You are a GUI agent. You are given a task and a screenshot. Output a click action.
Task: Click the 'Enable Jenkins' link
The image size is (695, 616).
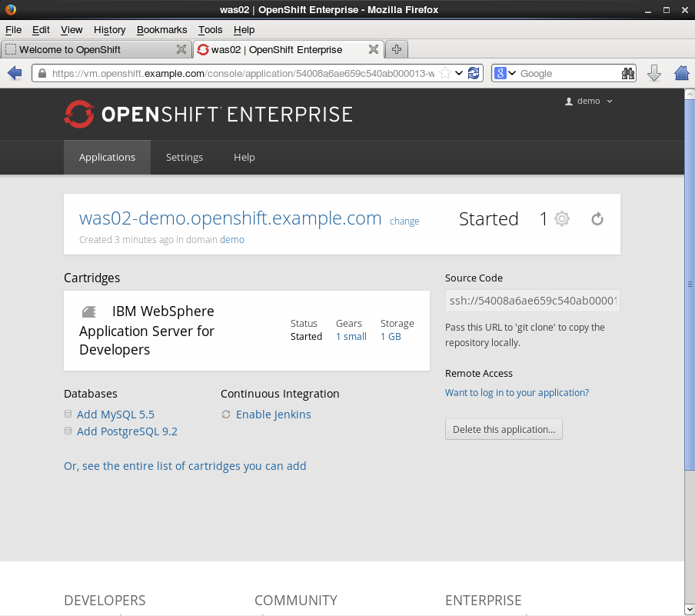pos(273,415)
